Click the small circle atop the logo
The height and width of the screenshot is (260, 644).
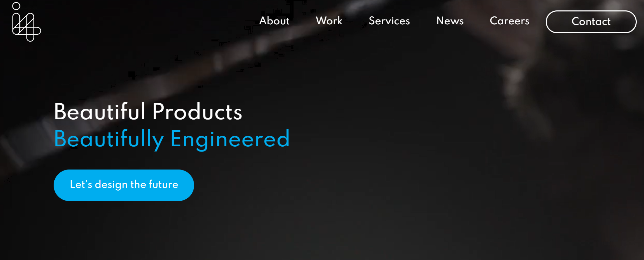point(16,6)
